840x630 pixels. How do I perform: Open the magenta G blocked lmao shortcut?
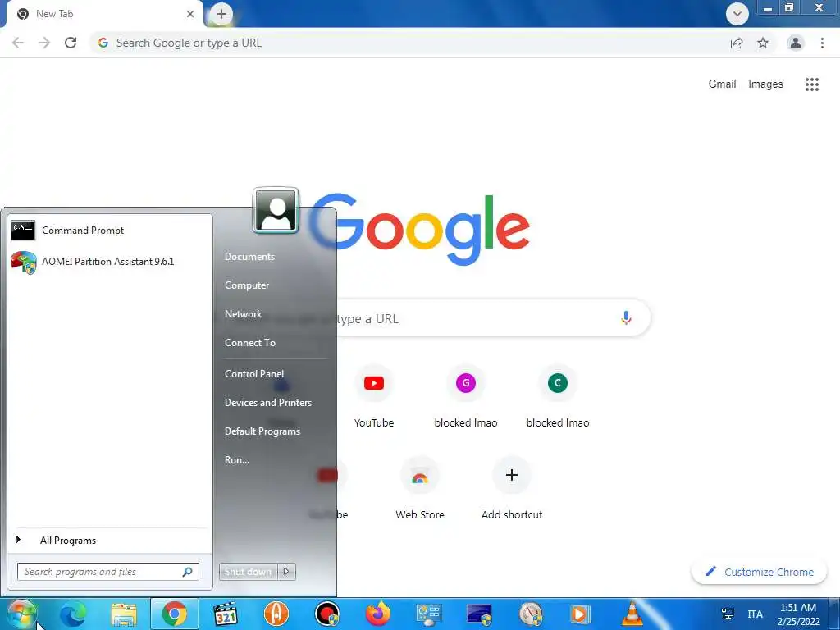(x=466, y=397)
